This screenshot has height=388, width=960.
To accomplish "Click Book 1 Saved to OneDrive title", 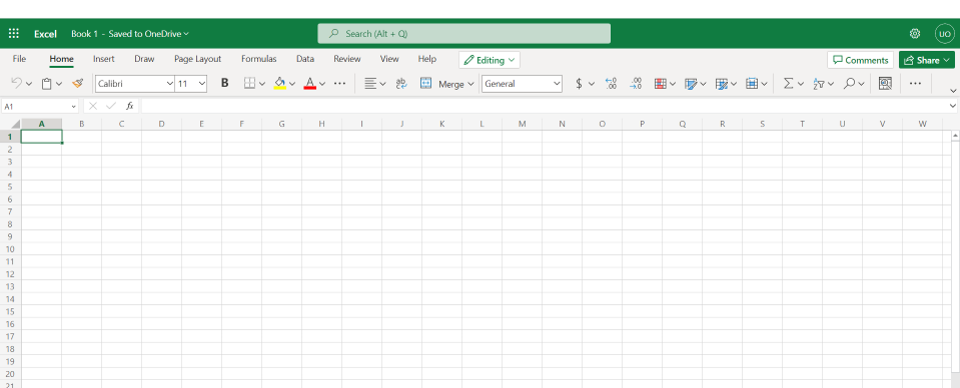I will click(130, 34).
